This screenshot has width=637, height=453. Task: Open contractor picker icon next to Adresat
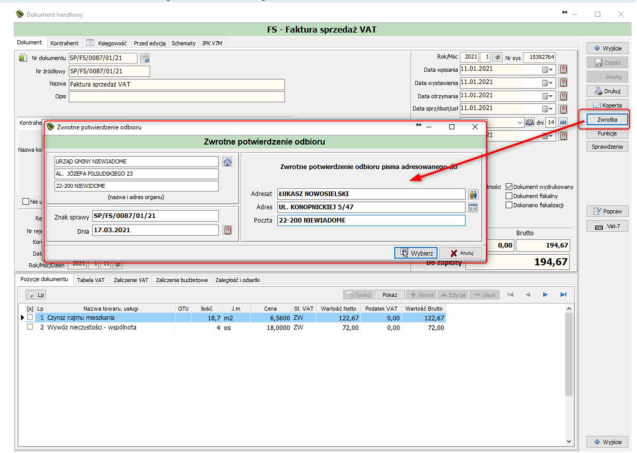[473, 194]
